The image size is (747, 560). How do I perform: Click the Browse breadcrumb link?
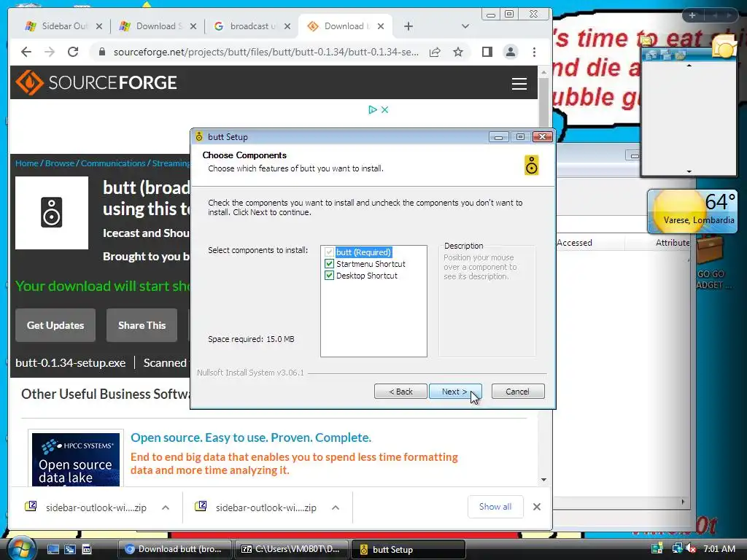[x=60, y=163]
